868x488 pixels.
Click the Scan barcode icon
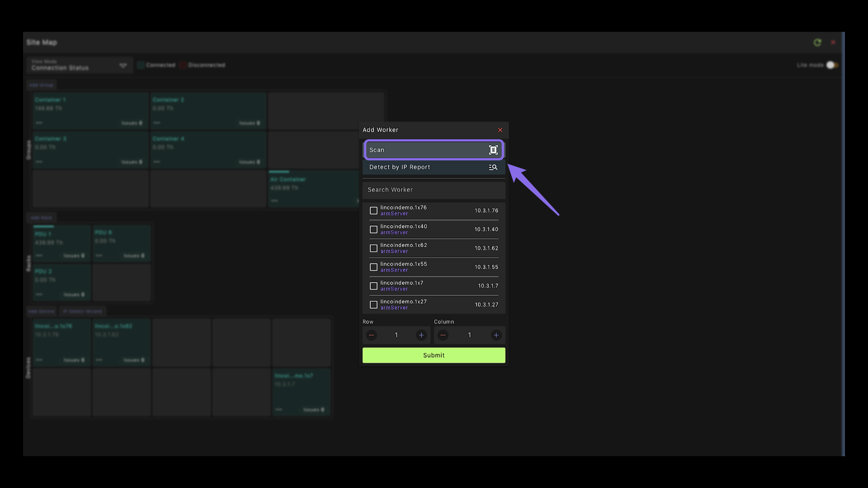coord(493,150)
